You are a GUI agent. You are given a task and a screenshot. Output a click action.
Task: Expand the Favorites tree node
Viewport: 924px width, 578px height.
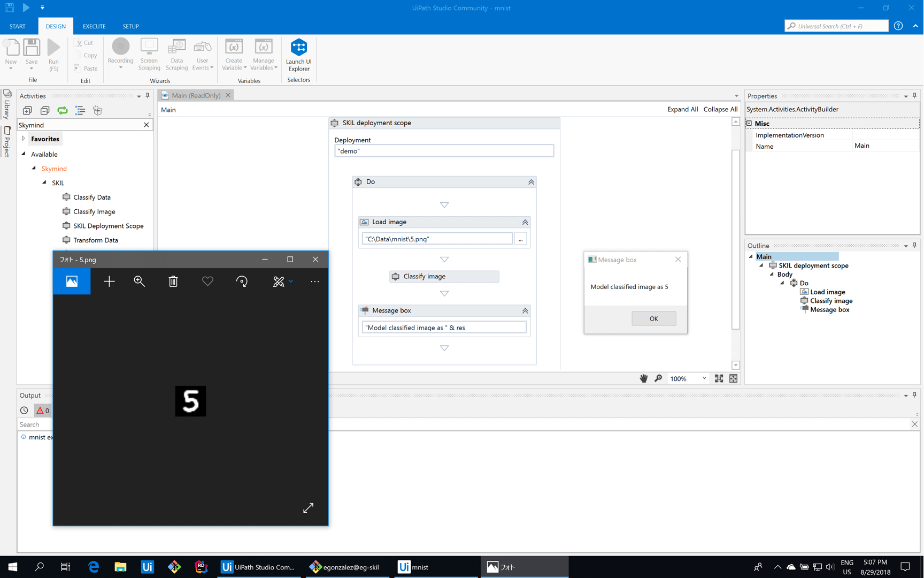click(x=24, y=139)
